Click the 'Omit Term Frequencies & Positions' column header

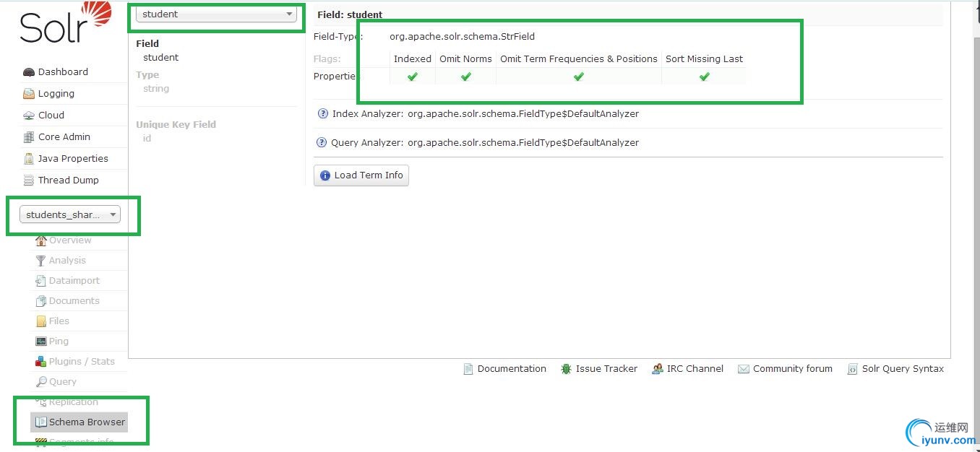click(579, 59)
